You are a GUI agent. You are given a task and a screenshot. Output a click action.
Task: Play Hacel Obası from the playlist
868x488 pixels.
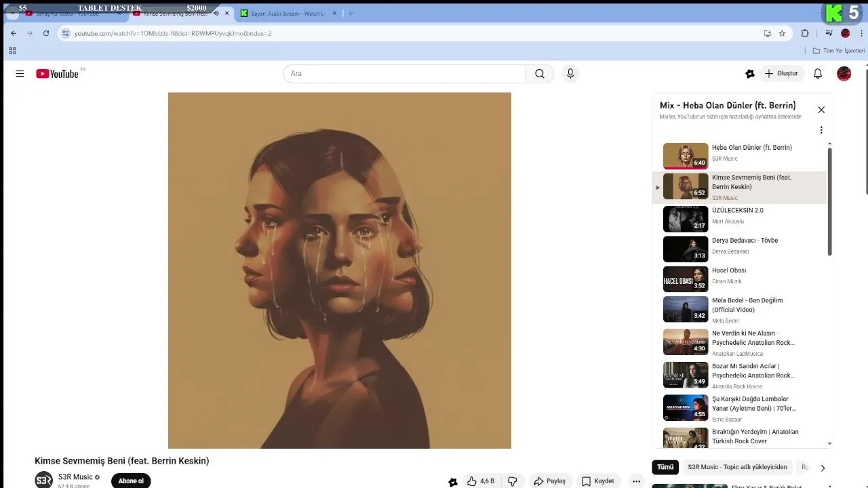tap(739, 279)
